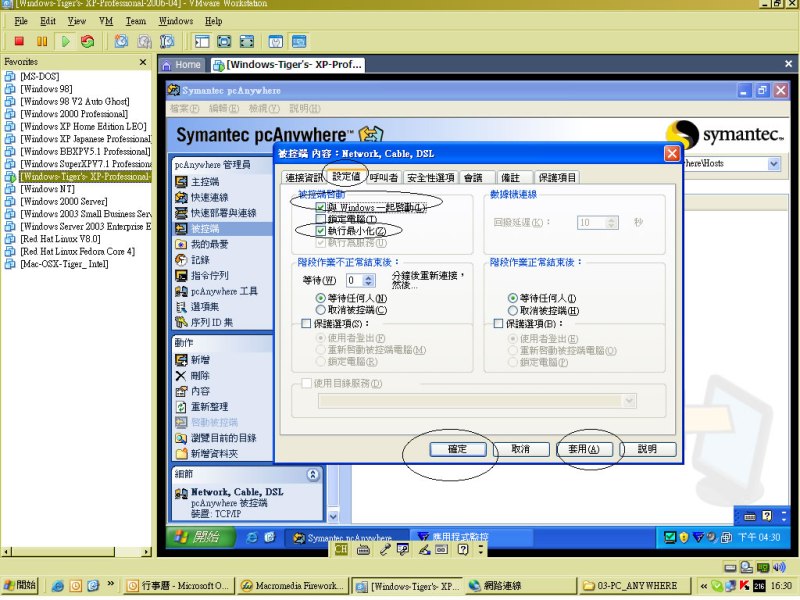The image size is (800, 600).
Task: Switch to the 連接資訊 tab
Action: [x=304, y=178]
